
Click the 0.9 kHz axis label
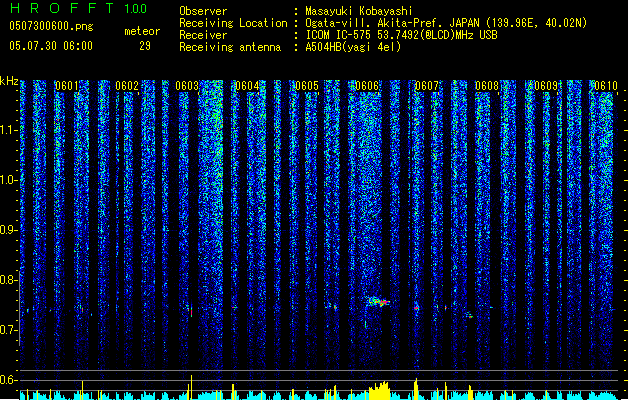(x=8, y=230)
